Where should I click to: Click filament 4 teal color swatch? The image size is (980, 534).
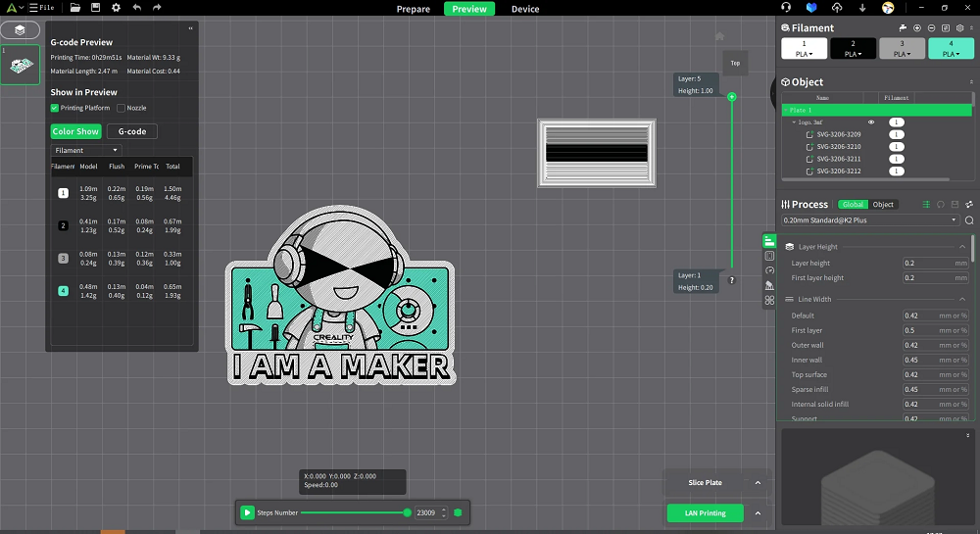pos(951,48)
